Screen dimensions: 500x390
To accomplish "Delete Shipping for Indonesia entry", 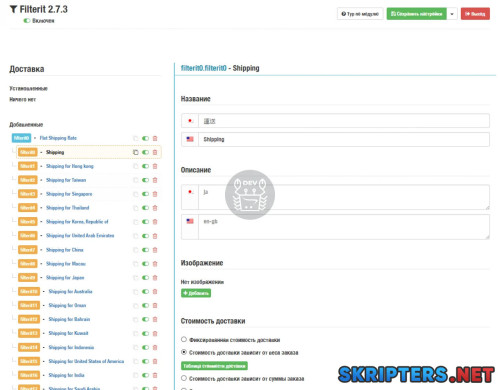I will coord(155,347).
